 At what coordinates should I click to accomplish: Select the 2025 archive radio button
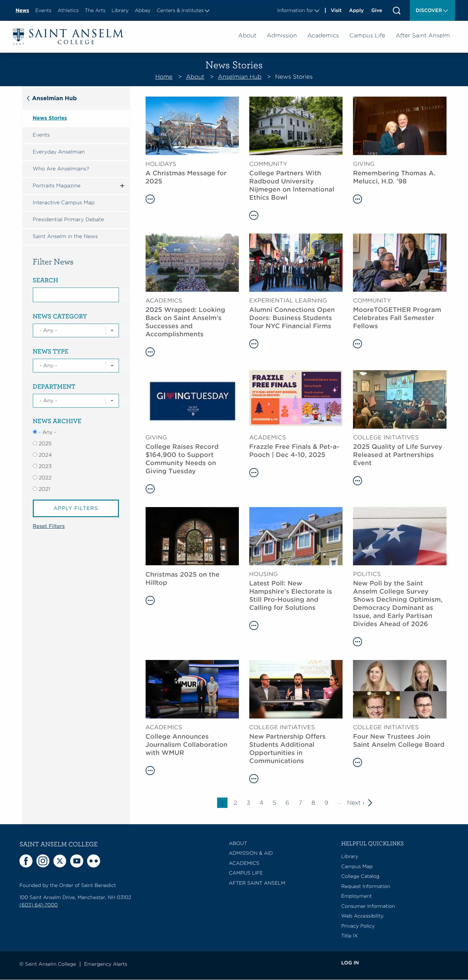tap(34, 443)
